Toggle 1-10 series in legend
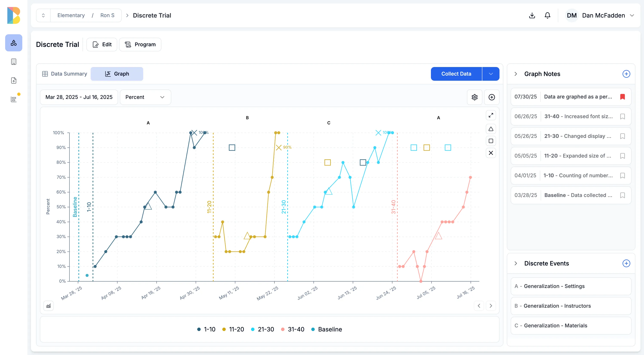The height and width of the screenshot is (355, 644). coord(206,330)
